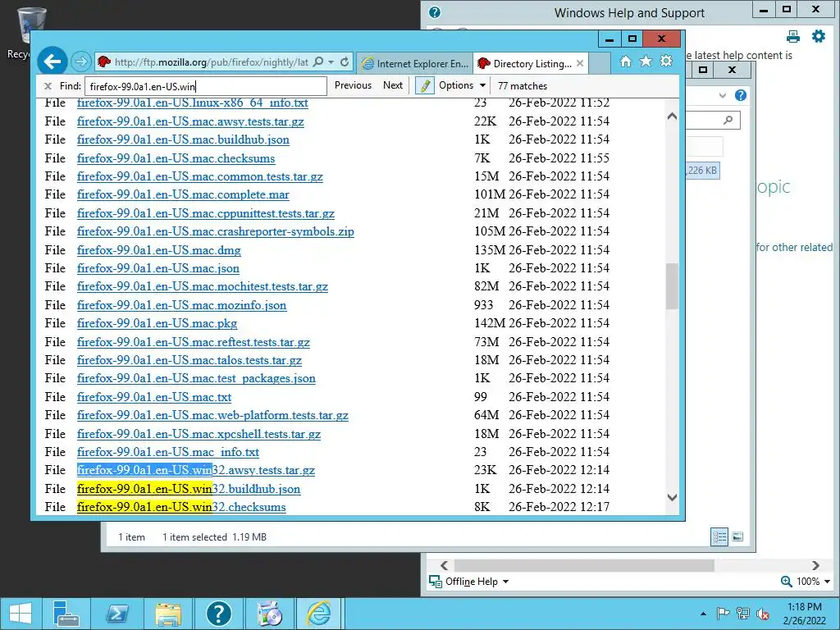This screenshot has width=840, height=630.
Task: Click the IE forward arrow button
Action: click(81, 62)
